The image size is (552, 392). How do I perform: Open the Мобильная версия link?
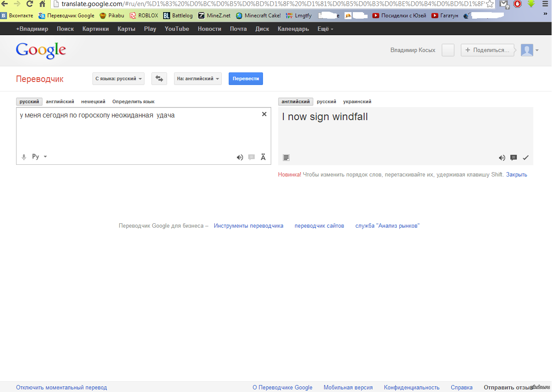tap(348, 388)
